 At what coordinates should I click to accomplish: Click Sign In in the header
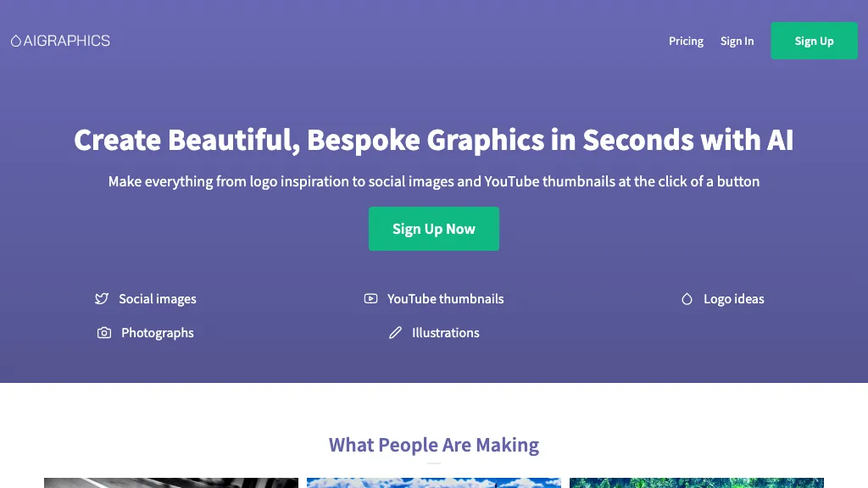(x=737, y=41)
